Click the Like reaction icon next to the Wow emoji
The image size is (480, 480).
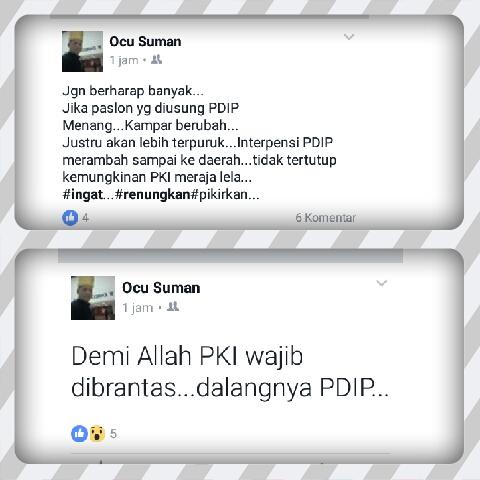pyautogui.click(x=79, y=434)
